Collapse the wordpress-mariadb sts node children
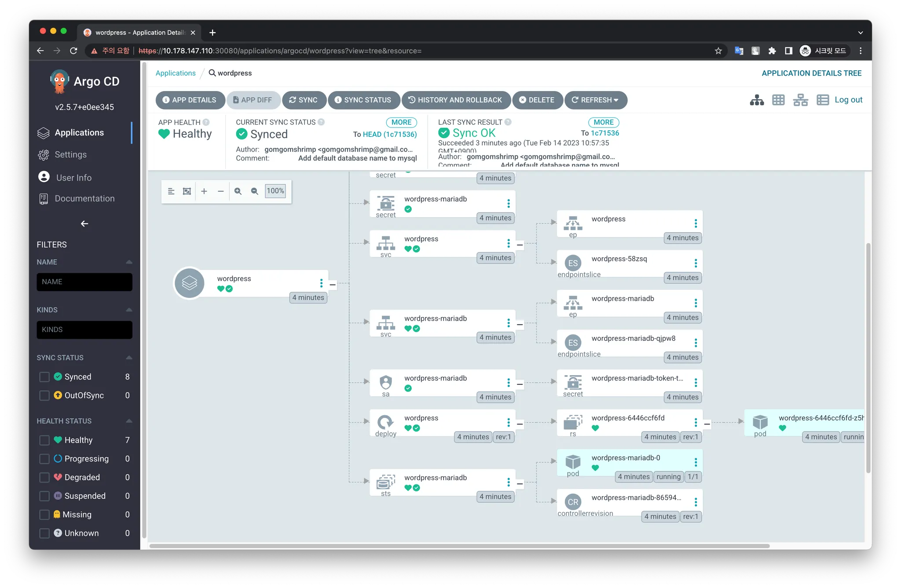The width and height of the screenshot is (901, 588). 520,484
